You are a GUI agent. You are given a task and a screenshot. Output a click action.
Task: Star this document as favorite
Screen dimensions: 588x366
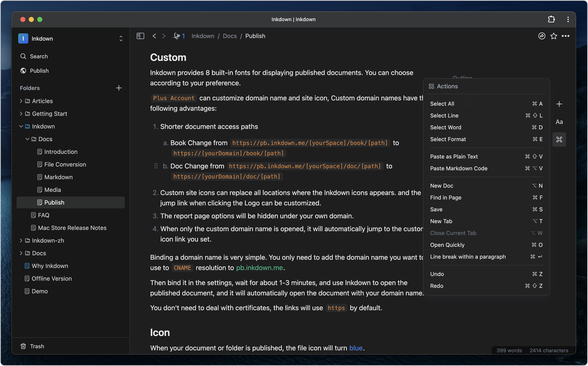pyautogui.click(x=554, y=36)
